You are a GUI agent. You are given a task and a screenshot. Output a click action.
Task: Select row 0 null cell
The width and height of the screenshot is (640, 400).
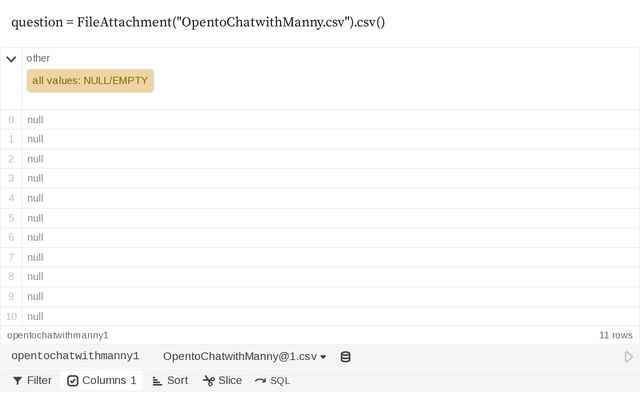click(x=35, y=120)
